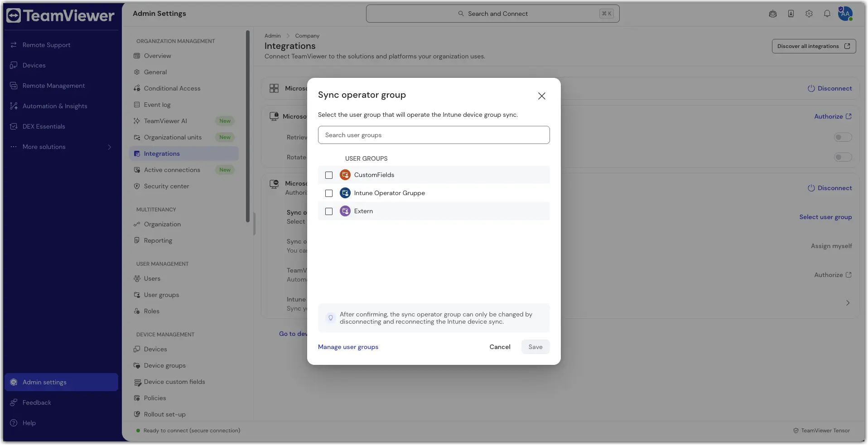Image resolution: width=868 pixels, height=445 pixels.
Task: Open Remote Support in sidebar
Action: pos(46,45)
